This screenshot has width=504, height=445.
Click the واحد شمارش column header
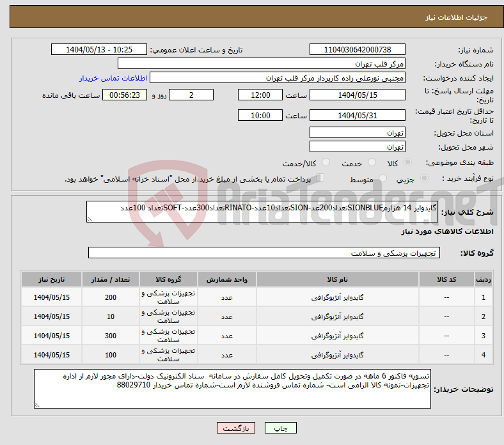[227, 279]
